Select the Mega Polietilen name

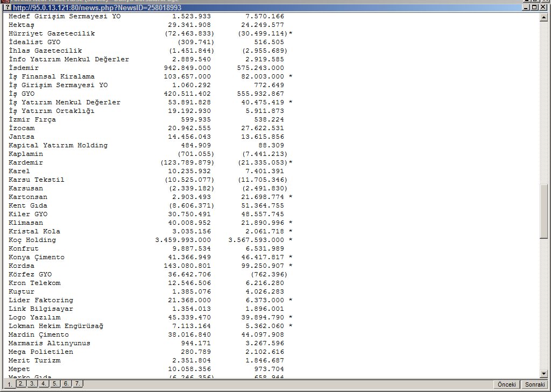tap(41, 352)
